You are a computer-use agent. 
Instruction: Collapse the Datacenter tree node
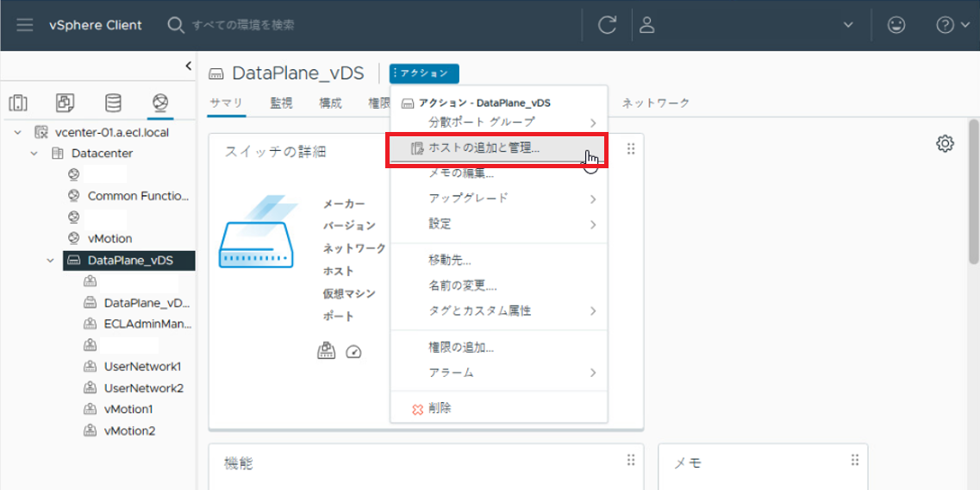coord(34,154)
